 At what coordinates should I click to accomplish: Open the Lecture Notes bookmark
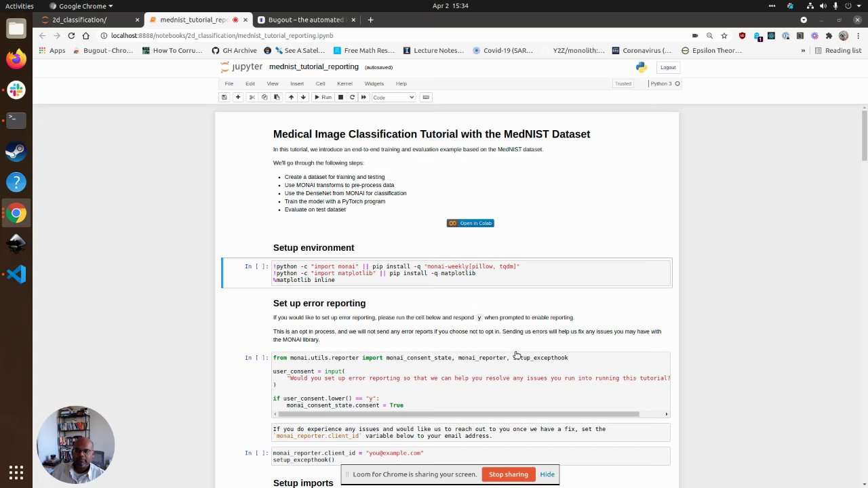[x=433, y=50]
